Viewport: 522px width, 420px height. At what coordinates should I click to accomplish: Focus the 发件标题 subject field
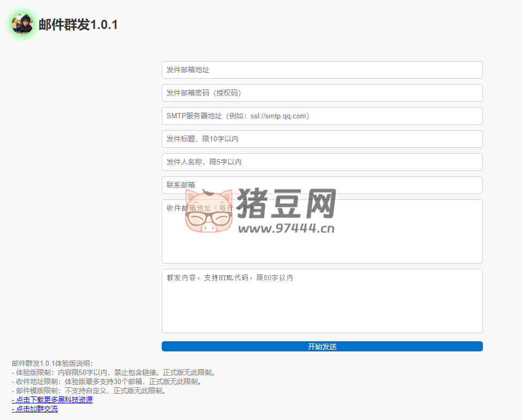[321, 139]
